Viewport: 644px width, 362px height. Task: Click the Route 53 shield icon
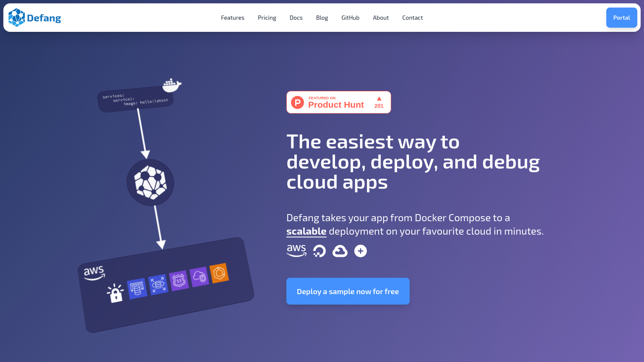tap(179, 281)
